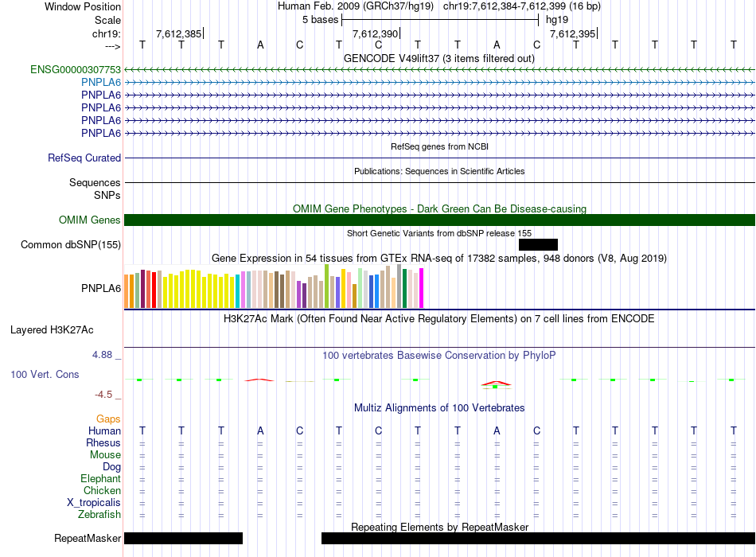The height and width of the screenshot is (557, 756).
Task: Select the Human alignment row label
Action: point(104,430)
